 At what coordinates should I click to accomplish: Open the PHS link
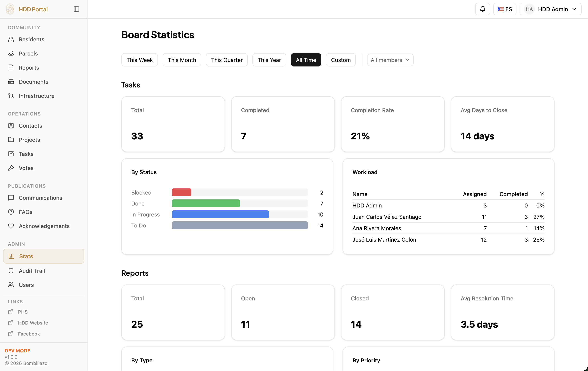(23, 312)
